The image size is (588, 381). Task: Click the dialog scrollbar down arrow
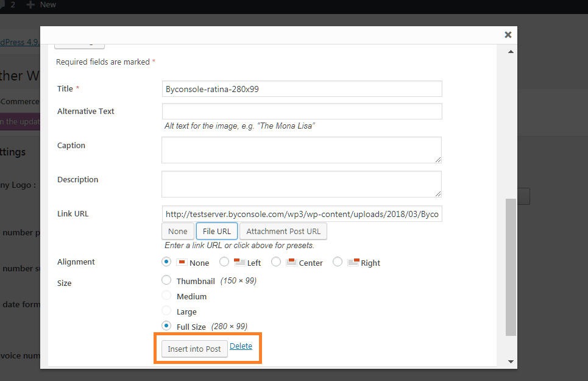point(511,362)
